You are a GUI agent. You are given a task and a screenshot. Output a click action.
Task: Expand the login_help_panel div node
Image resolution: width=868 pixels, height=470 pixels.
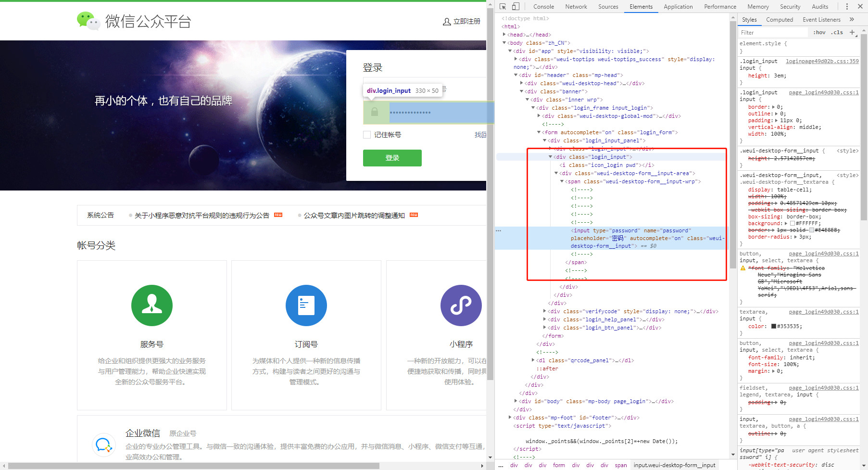click(x=544, y=319)
